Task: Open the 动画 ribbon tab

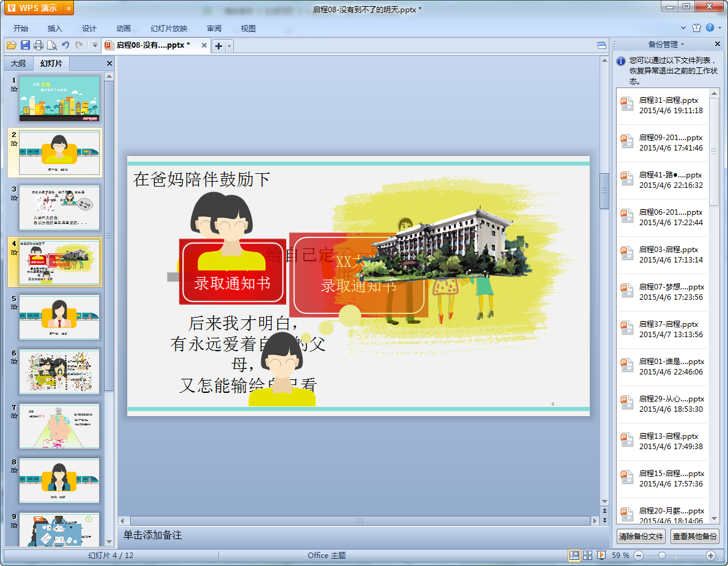Action: coord(124,28)
